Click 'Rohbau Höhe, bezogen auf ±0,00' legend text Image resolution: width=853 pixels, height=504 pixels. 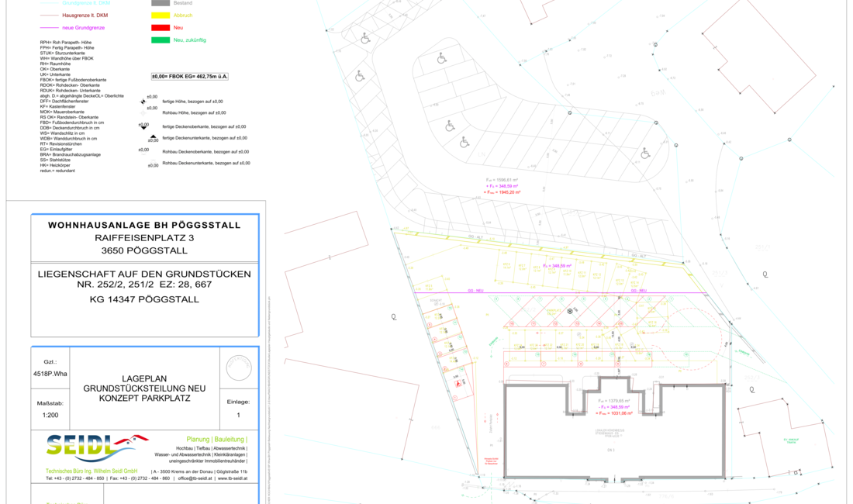[x=194, y=113]
